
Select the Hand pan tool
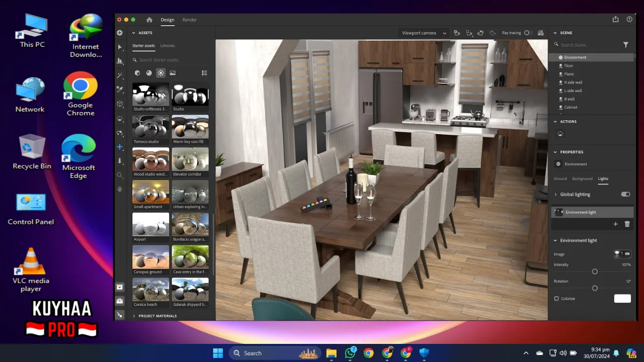pyautogui.click(x=120, y=189)
